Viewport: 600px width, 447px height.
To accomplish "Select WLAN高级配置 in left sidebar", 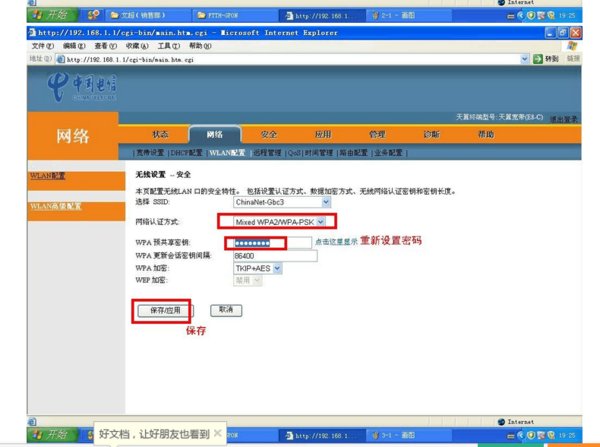I will click(x=55, y=206).
